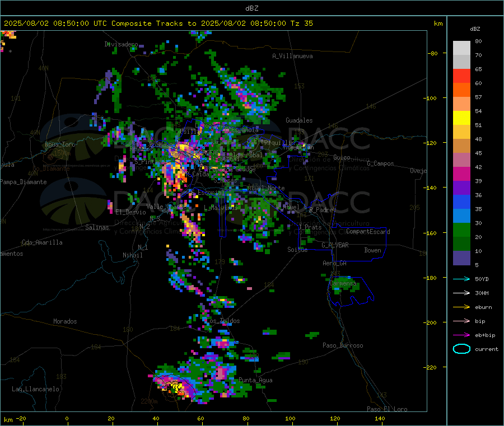Pick the green swatch between 30 and 20 dBZ
504x426 pixels.
(461, 230)
